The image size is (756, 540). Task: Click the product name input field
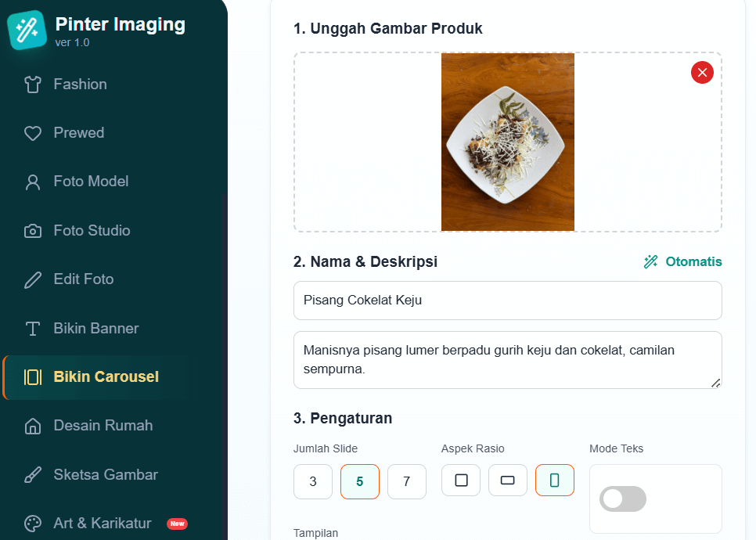(507, 301)
